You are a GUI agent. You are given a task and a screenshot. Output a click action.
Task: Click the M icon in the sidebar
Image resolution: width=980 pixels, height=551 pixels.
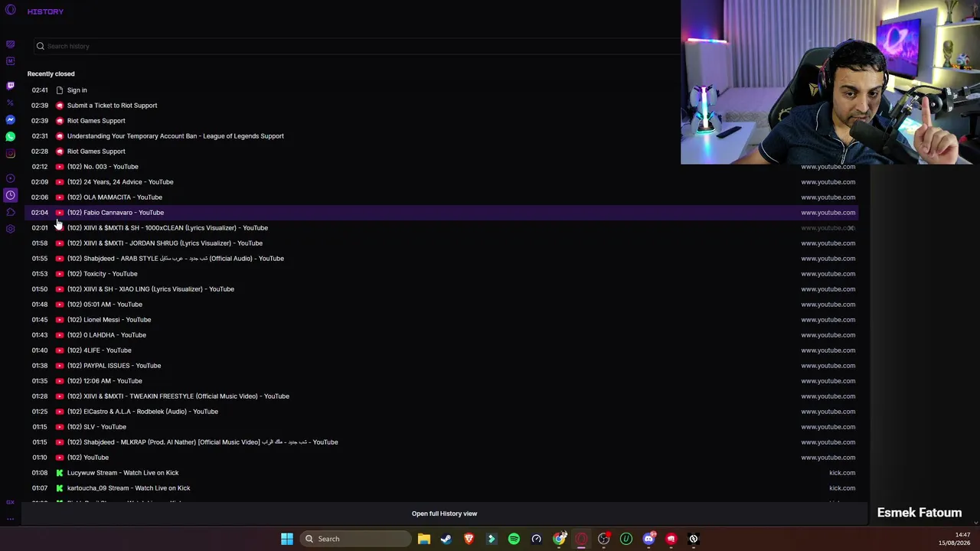pos(10,61)
